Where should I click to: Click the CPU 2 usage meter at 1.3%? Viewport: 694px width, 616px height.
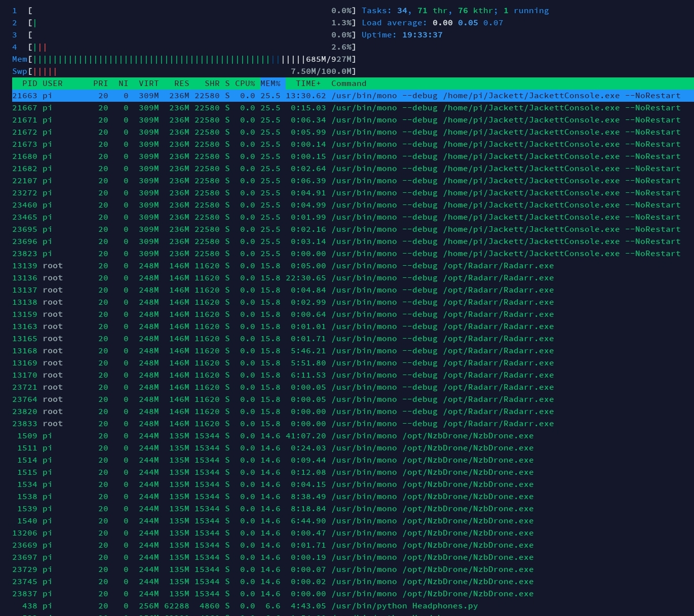(184, 23)
